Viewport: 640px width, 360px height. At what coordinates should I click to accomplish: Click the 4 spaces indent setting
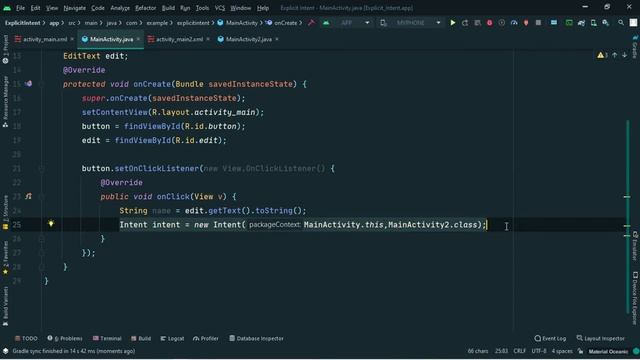point(562,351)
